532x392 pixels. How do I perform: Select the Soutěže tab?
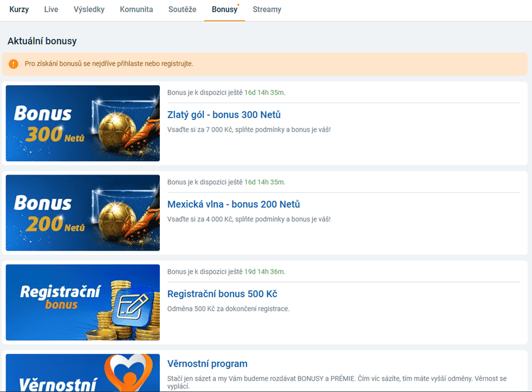coord(182,10)
